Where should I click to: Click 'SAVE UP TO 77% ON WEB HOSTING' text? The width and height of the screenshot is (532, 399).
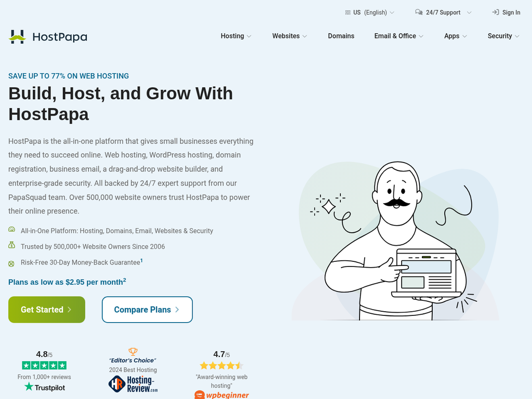click(69, 76)
